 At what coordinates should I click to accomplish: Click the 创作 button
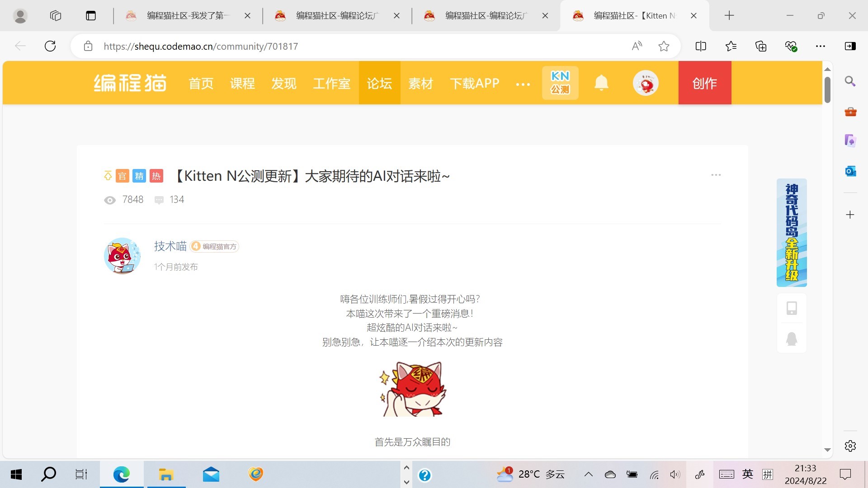click(x=705, y=83)
